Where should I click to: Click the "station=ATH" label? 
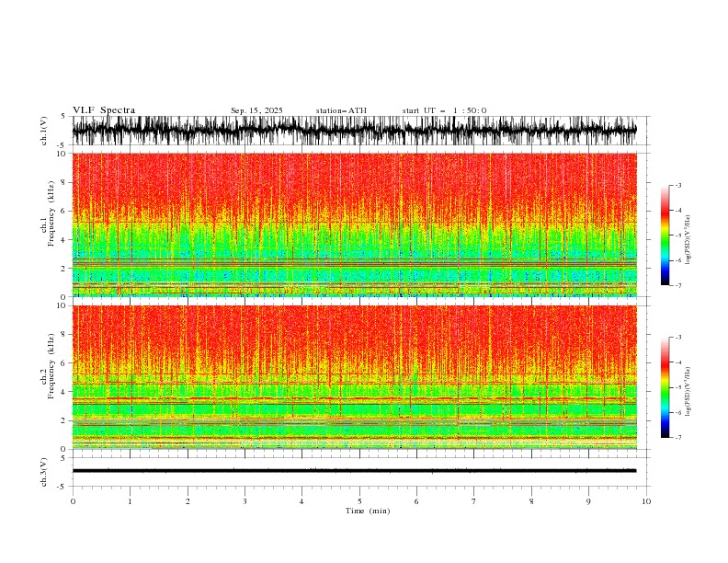click(x=341, y=110)
